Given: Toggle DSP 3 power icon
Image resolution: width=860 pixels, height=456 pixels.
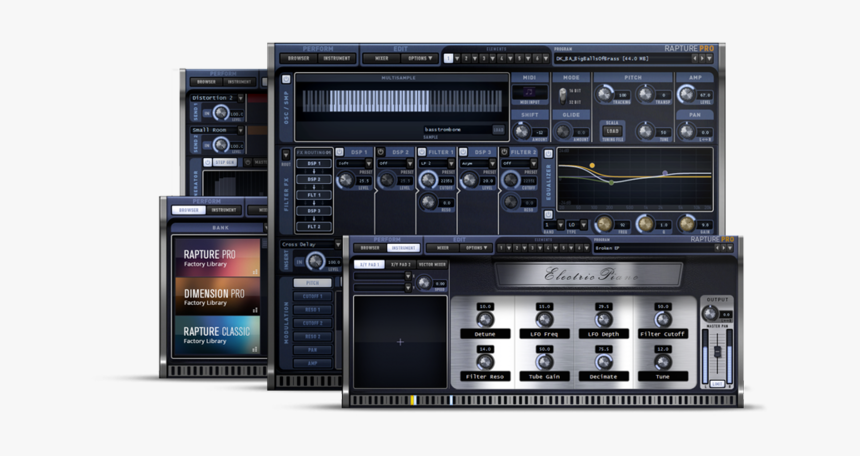Looking at the screenshot, I should pos(463,152).
